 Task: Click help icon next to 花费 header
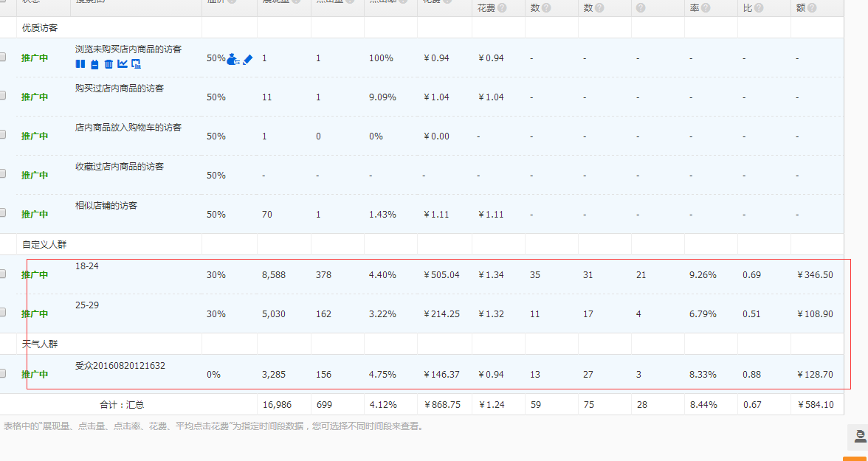coord(502,8)
